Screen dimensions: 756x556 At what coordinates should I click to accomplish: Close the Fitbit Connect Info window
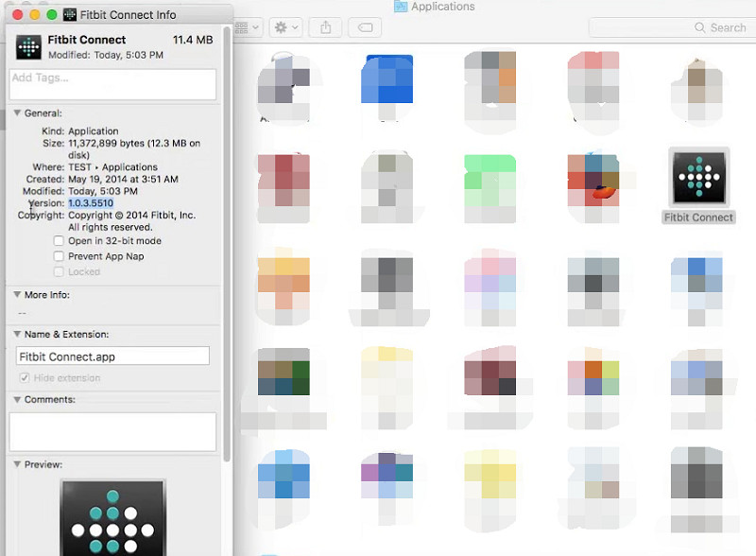17,14
